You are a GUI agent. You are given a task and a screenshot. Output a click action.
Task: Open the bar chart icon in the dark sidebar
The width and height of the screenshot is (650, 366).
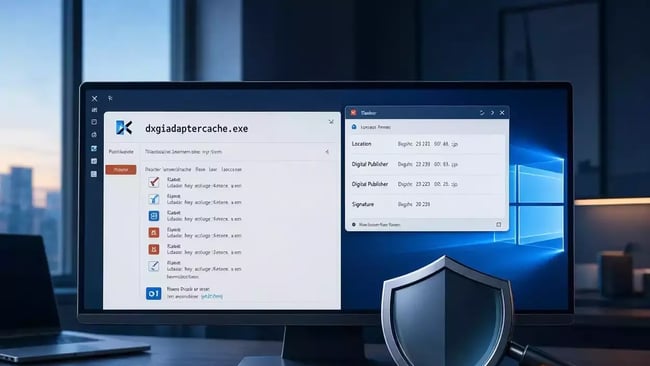pyautogui.click(x=95, y=110)
